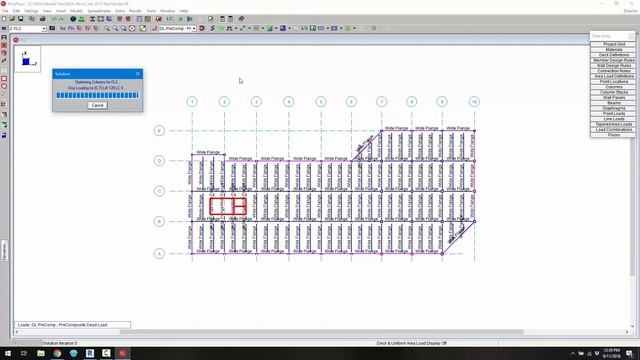
Task: Click the Open file folder icon
Action: coord(12,19)
